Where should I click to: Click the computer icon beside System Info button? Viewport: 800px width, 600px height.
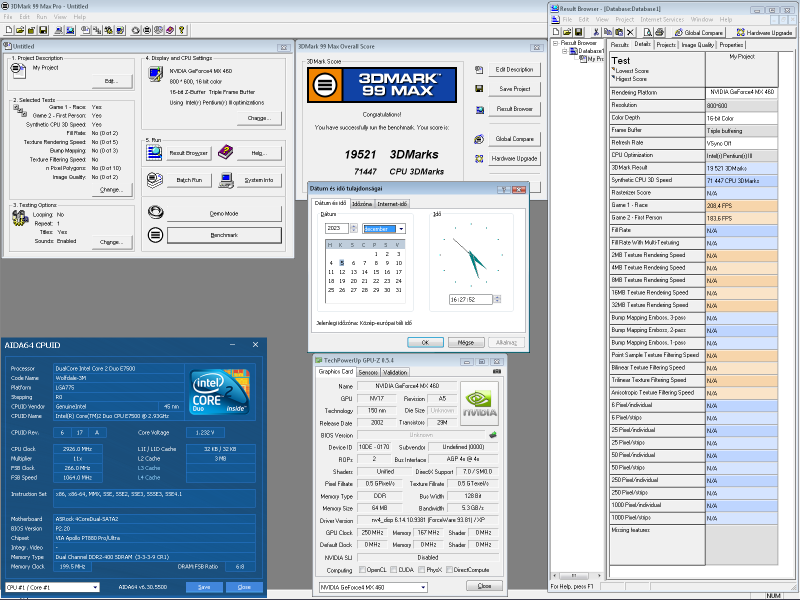[226, 180]
